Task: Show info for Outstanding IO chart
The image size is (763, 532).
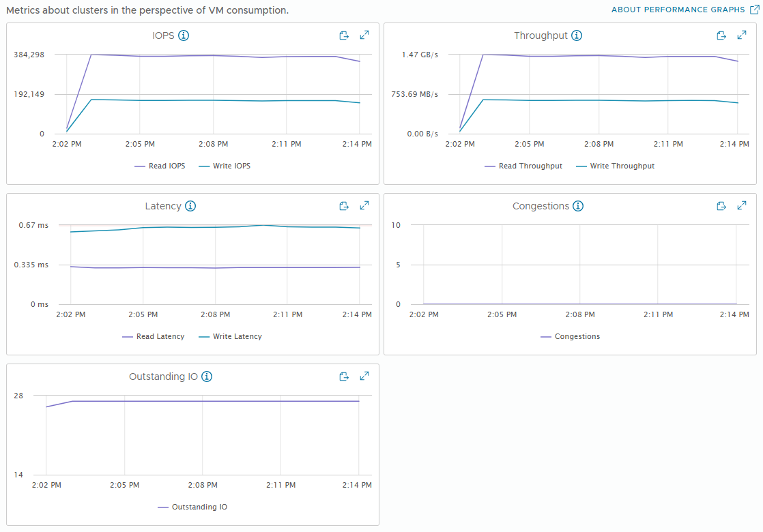Action: tap(207, 376)
